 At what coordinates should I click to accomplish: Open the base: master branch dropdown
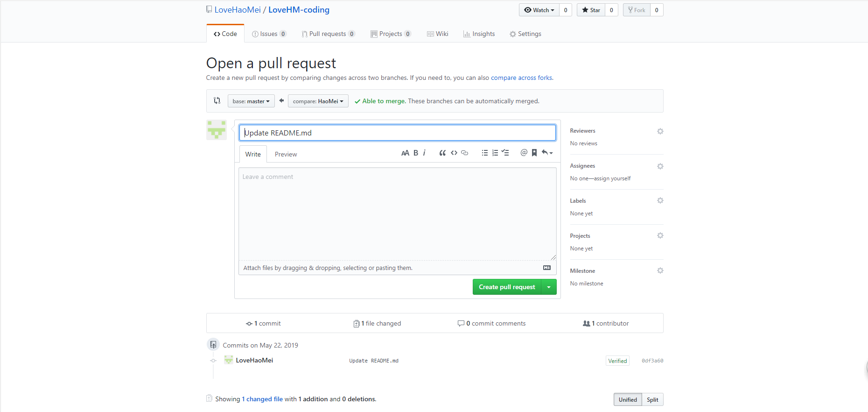251,101
